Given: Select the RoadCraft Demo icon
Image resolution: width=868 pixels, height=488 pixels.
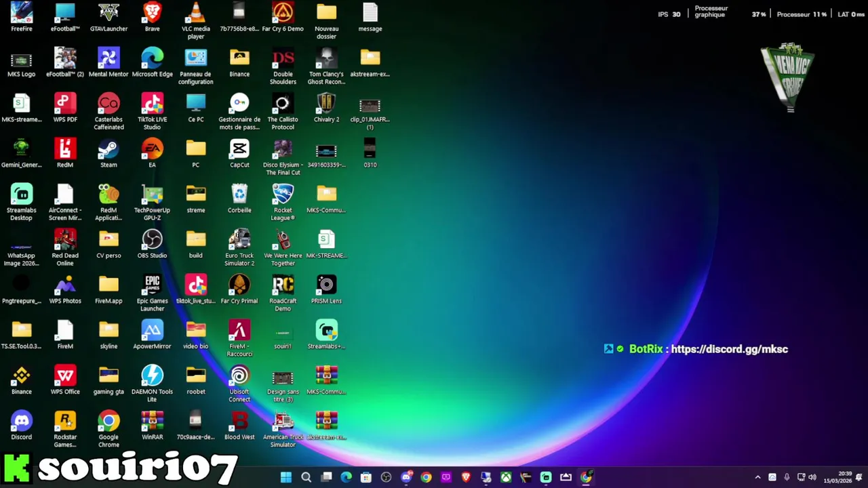Looking at the screenshot, I should pyautogui.click(x=283, y=293).
